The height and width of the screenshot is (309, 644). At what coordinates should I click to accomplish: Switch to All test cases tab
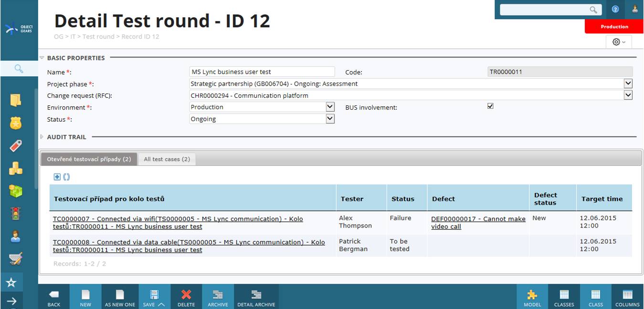[167, 159]
